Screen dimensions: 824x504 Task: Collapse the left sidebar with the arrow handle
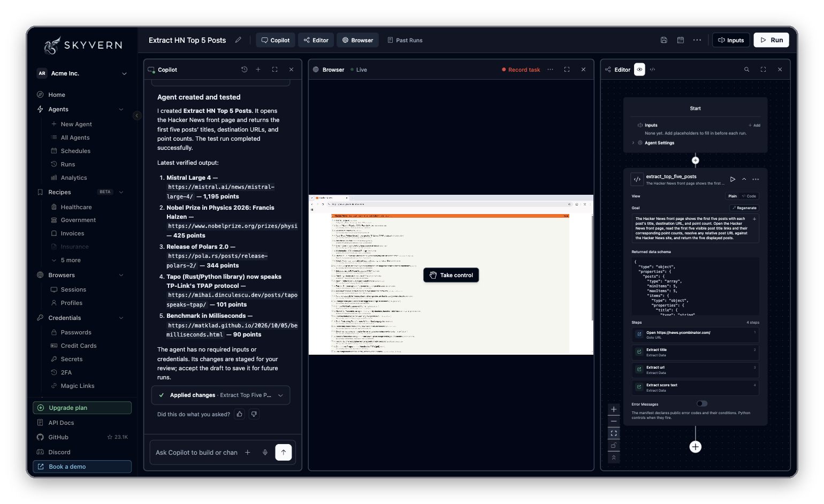137,116
